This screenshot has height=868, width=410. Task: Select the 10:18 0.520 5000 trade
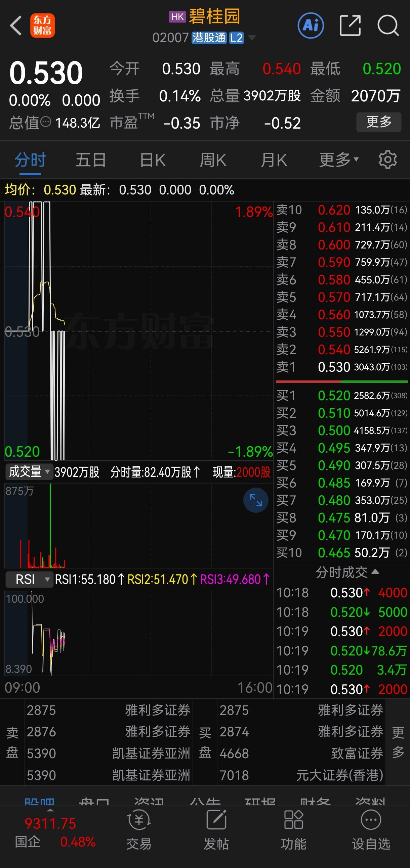341,612
